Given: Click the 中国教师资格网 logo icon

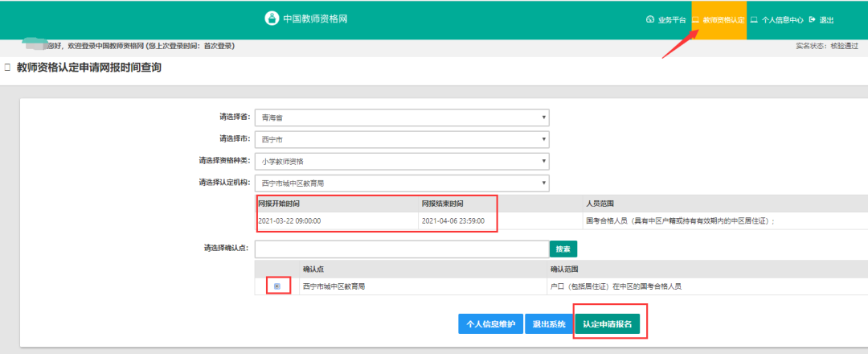Looking at the screenshot, I should (272, 19).
